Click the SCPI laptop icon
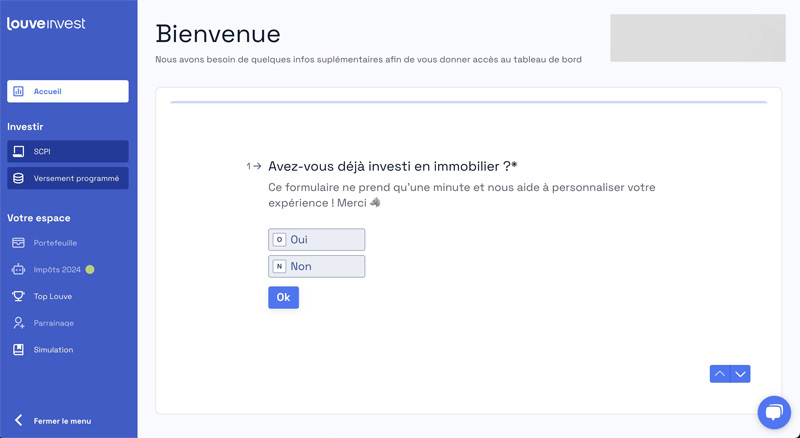Viewport: 800px width, 438px height. tap(18, 152)
